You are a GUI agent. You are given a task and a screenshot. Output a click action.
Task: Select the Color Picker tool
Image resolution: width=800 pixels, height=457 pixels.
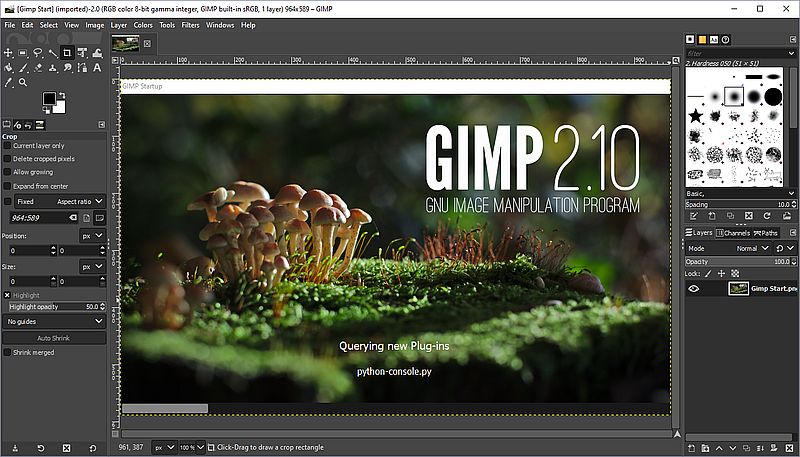pyautogui.click(x=8, y=82)
